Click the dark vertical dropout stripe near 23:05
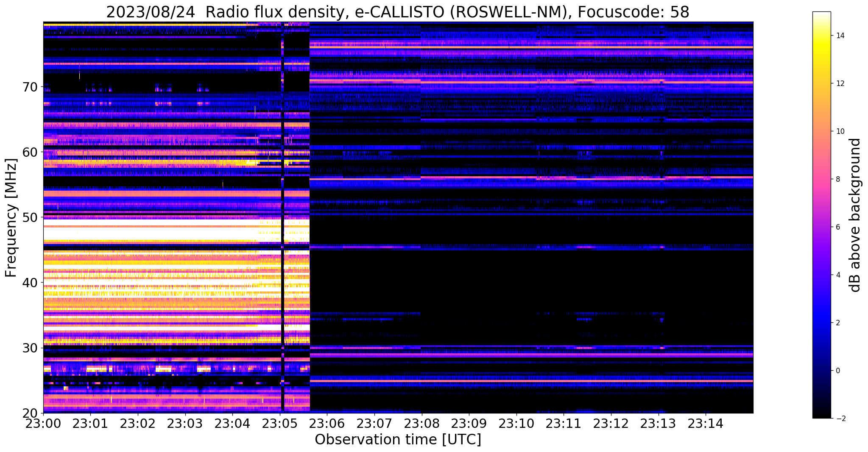 coord(282,217)
